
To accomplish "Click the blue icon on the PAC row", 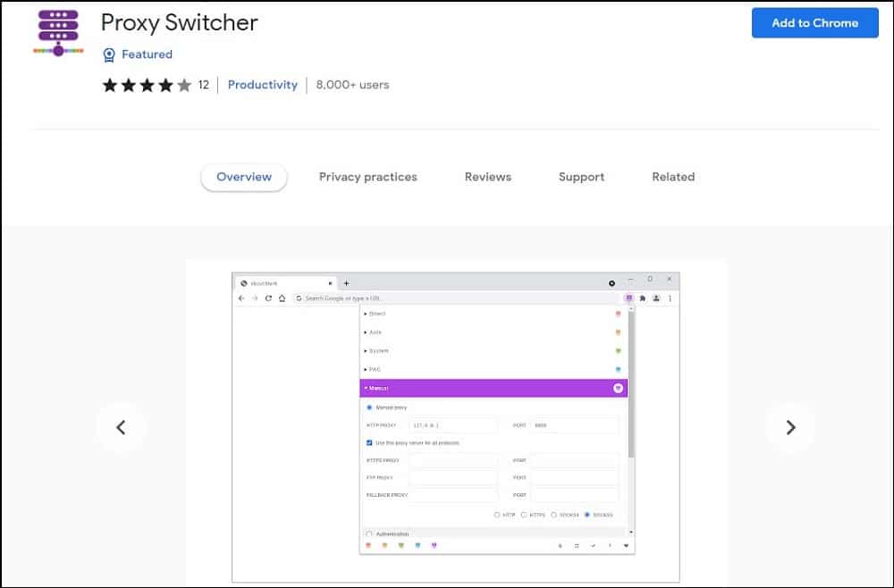I will 618,369.
